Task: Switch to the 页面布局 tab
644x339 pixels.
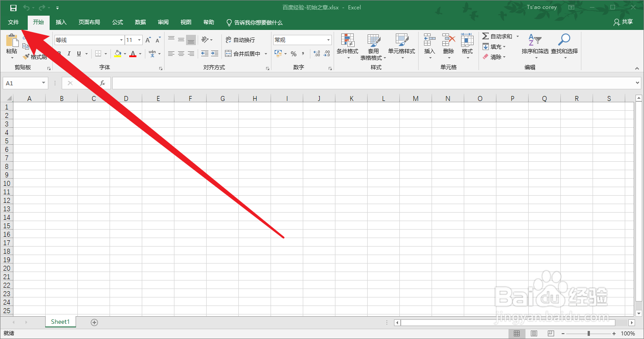Action: pyautogui.click(x=89, y=22)
